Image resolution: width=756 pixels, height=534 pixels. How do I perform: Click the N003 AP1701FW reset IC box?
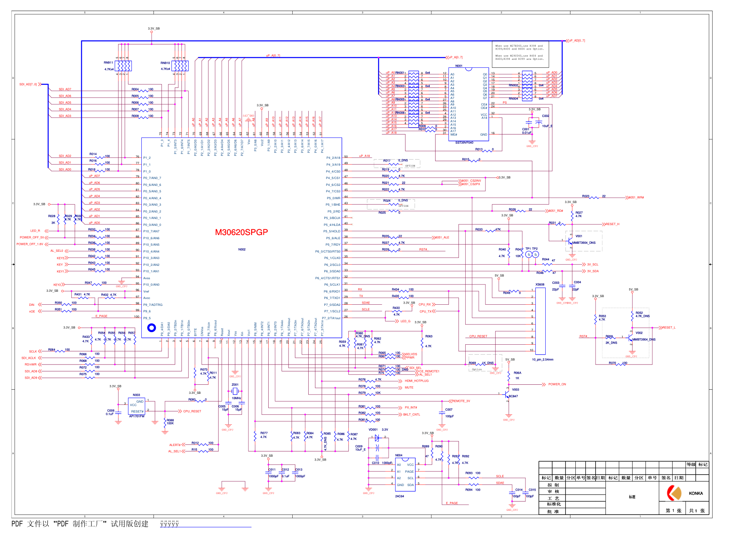pos(136,406)
